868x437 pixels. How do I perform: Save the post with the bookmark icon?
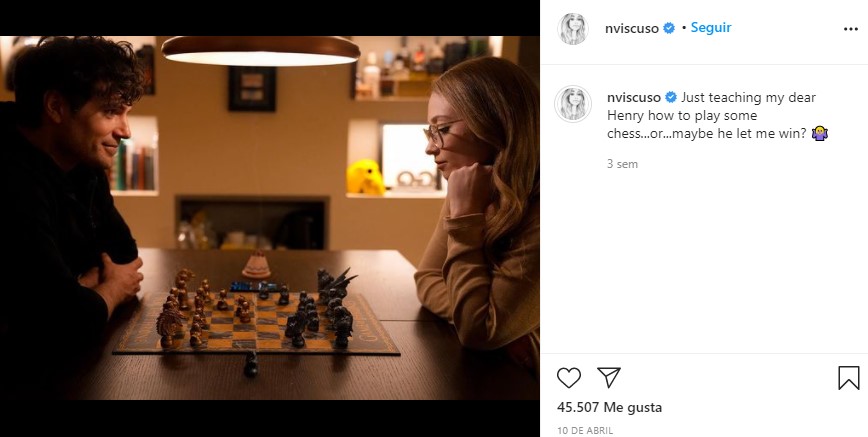coord(848,377)
